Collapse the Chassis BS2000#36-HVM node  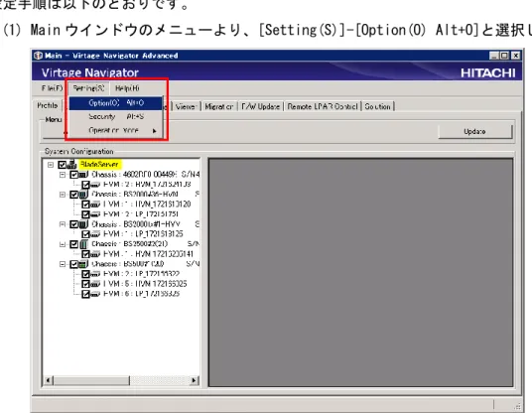point(63,195)
